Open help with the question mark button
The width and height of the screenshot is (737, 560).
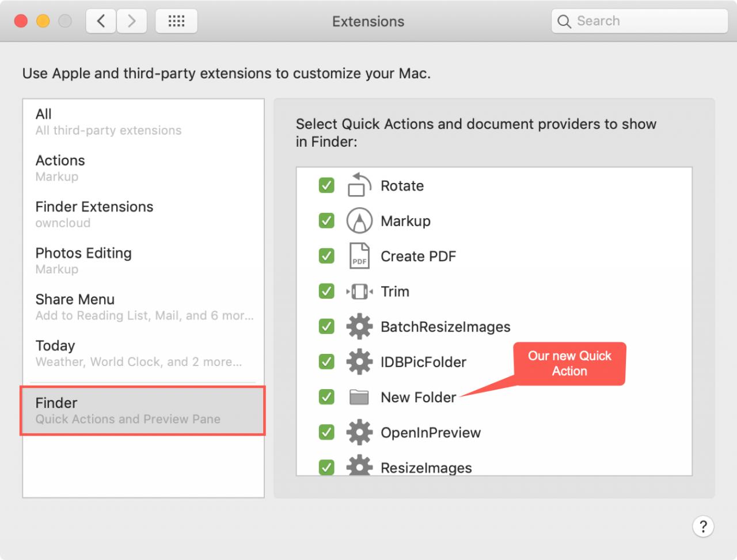(x=703, y=526)
